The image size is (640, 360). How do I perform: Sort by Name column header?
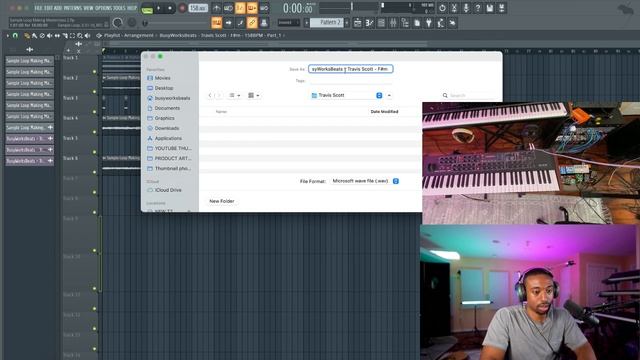221,111
